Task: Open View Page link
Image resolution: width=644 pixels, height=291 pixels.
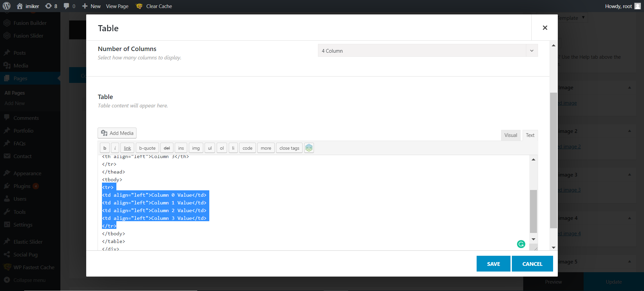Action: point(117,6)
